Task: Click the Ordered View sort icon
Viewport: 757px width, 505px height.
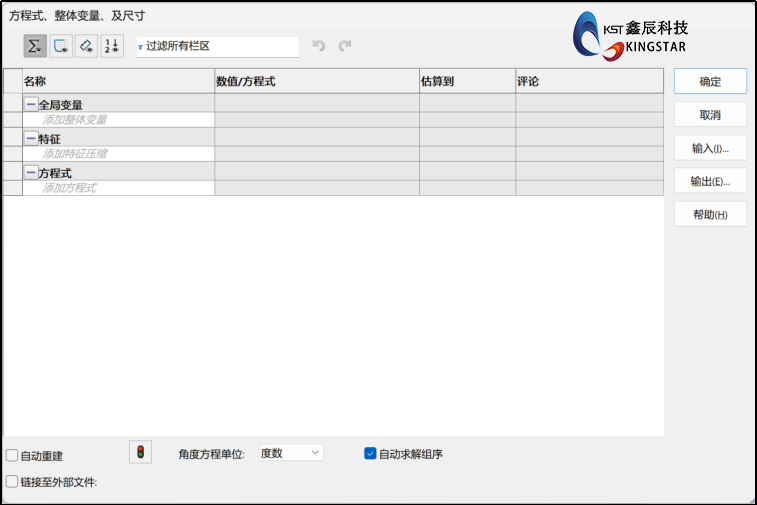Action: pos(112,46)
